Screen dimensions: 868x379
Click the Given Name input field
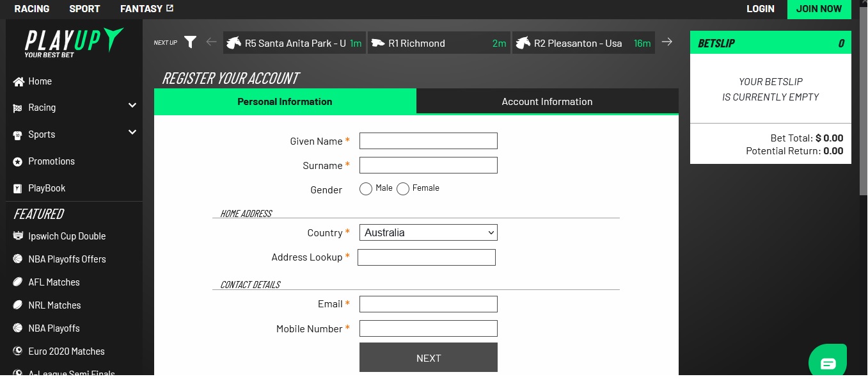point(429,141)
